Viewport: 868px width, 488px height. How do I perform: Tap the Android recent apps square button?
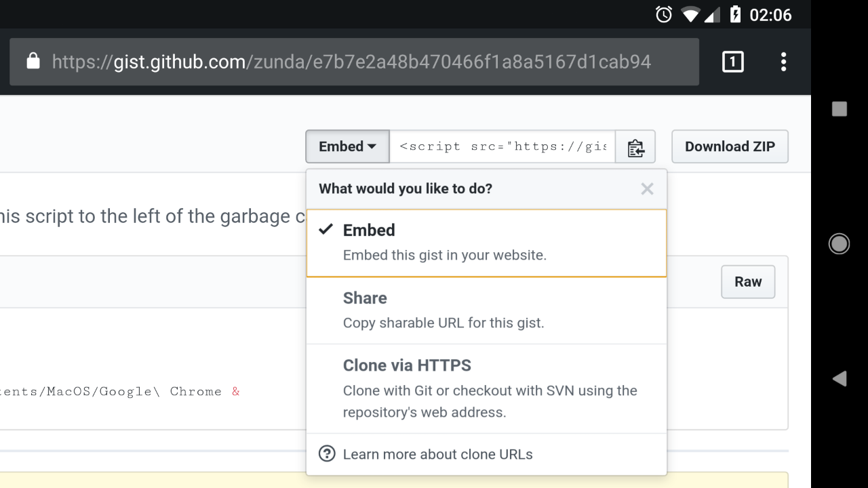click(840, 109)
